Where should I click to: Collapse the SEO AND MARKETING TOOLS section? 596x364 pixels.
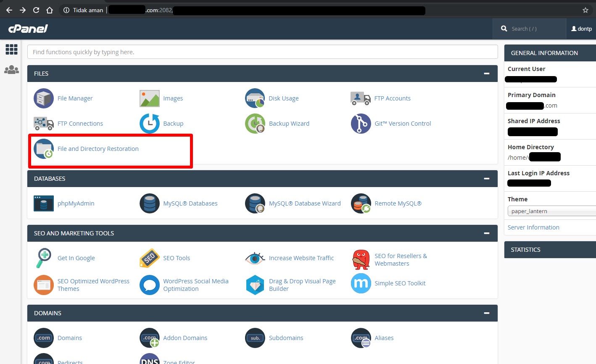point(486,233)
